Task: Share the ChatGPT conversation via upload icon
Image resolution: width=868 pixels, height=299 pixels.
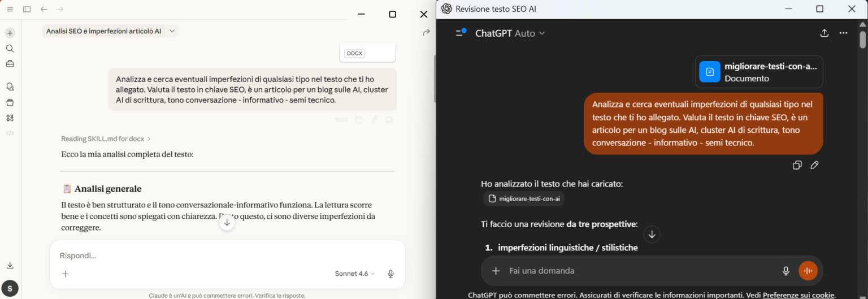Action: tap(824, 33)
